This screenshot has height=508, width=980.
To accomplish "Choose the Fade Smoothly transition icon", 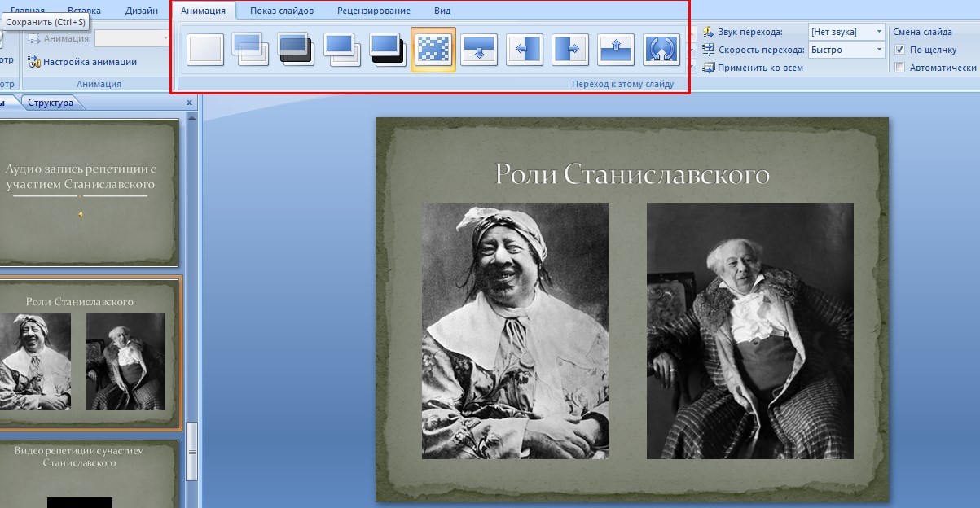I will tap(250, 50).
